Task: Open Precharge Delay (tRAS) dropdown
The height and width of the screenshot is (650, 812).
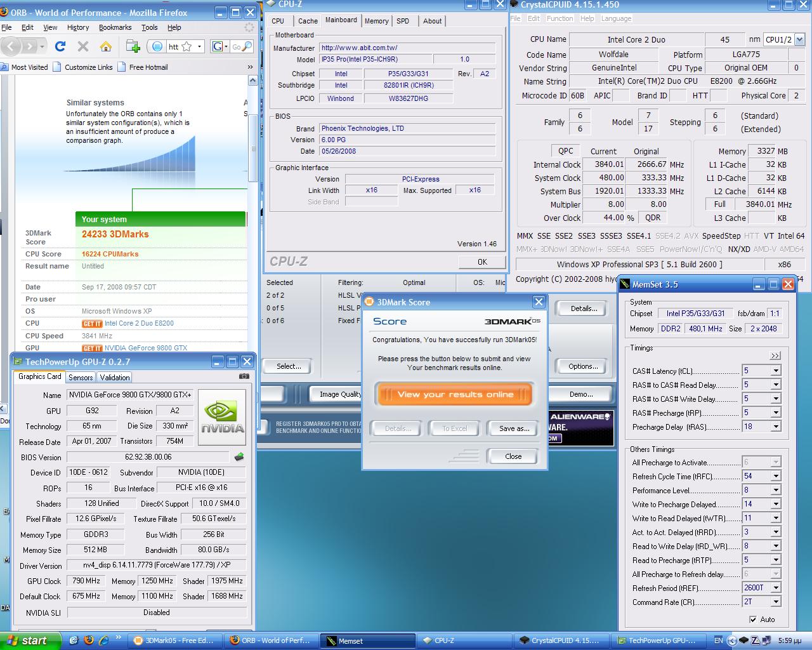Action: point(775,427)
